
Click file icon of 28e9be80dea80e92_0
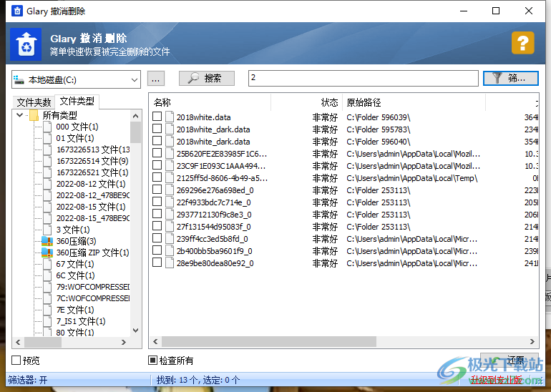[x=170, y=263]
